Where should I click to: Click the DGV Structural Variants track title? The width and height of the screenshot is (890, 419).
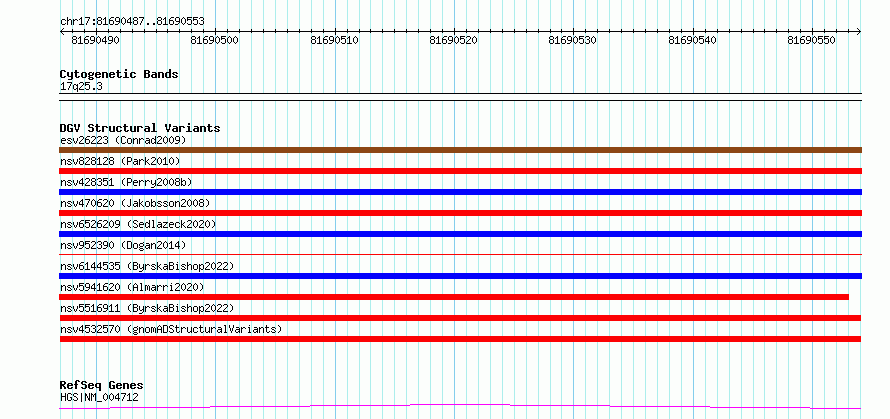pos(140,128)
